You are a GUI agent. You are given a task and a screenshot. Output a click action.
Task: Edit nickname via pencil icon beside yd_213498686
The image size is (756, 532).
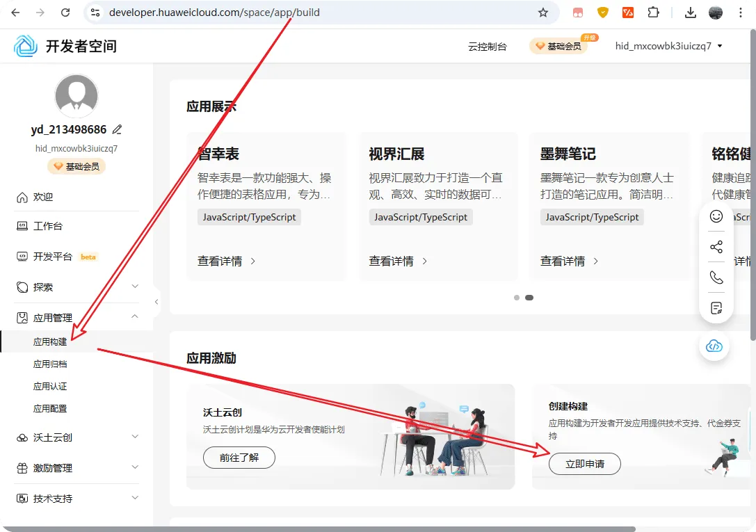[117, 129]
